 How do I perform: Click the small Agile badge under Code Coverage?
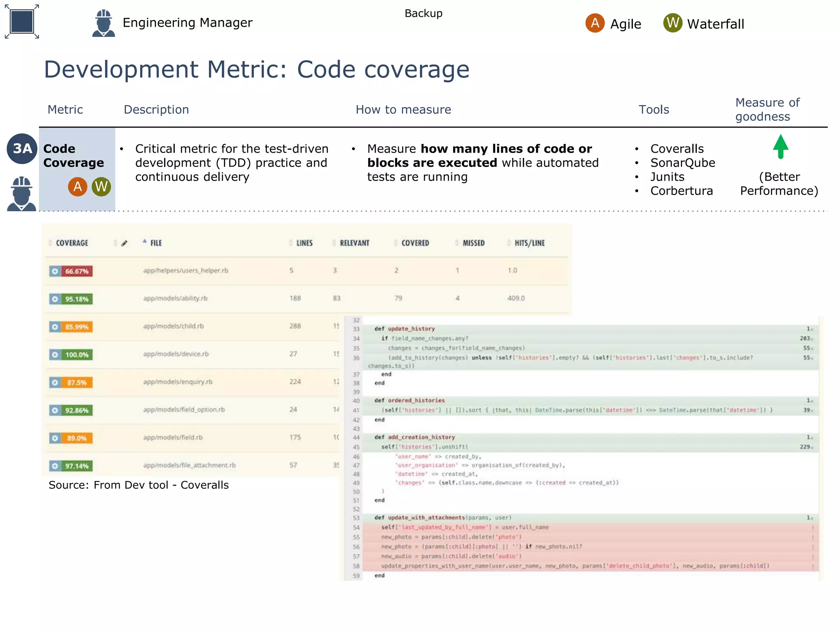coord(78,187)
